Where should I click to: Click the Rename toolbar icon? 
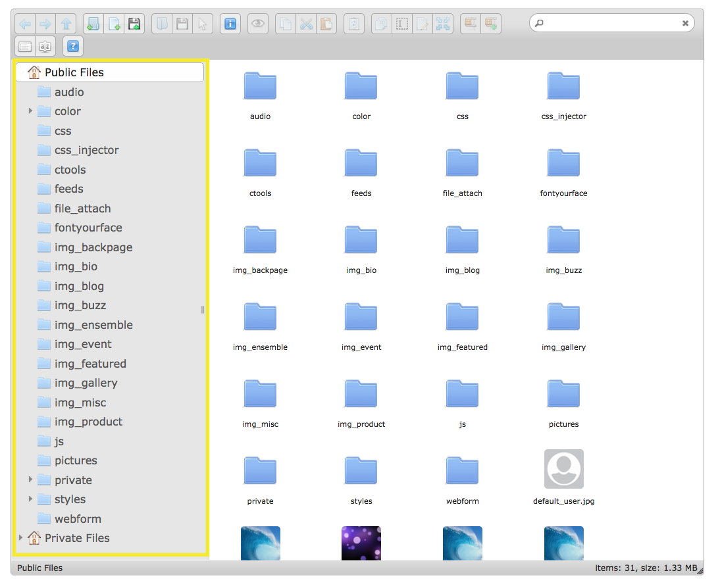tap(401, 24)
